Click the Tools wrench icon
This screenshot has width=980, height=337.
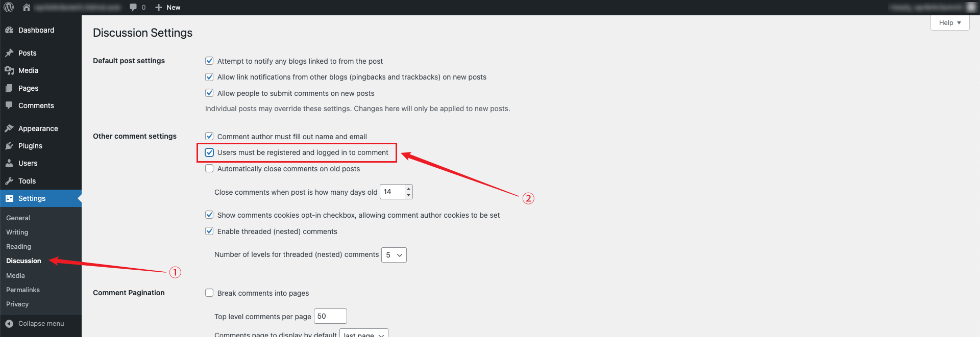(9, 181)
